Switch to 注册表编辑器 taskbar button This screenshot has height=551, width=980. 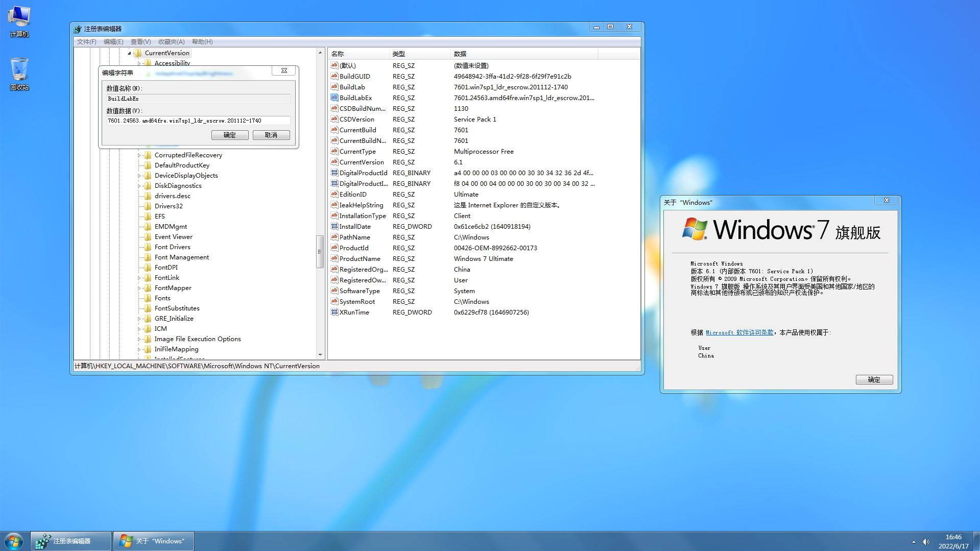click(x=71, y=541)
